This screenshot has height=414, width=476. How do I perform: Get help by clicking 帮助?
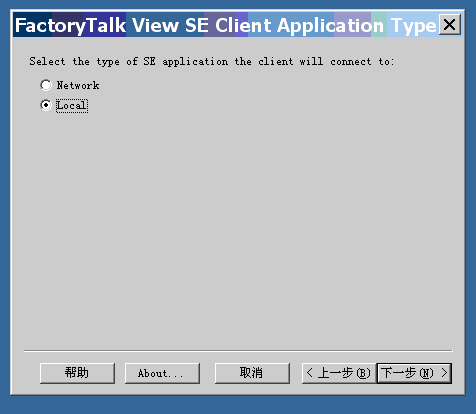click(77, 373)
